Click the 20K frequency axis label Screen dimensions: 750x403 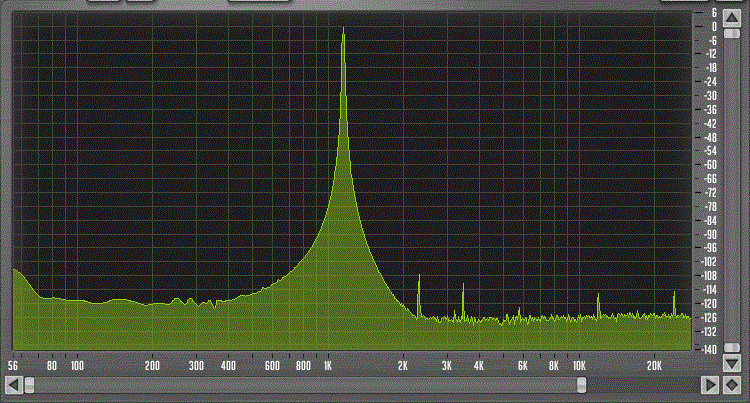click(654, 366)
